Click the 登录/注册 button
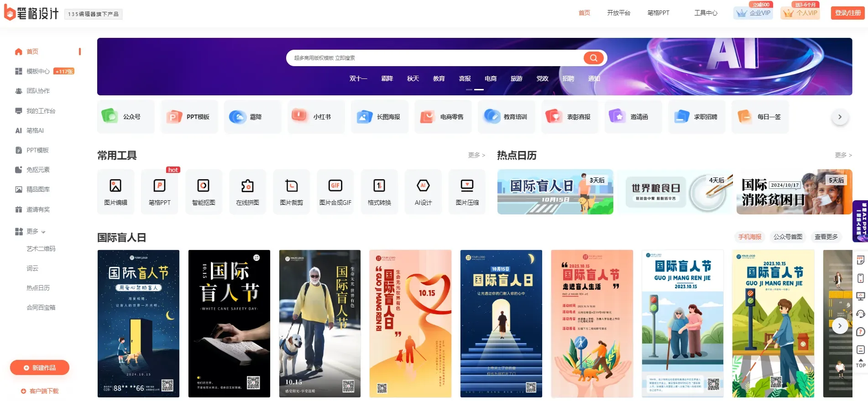The height and width of the screenshot is (401, 868). point(847,13)
